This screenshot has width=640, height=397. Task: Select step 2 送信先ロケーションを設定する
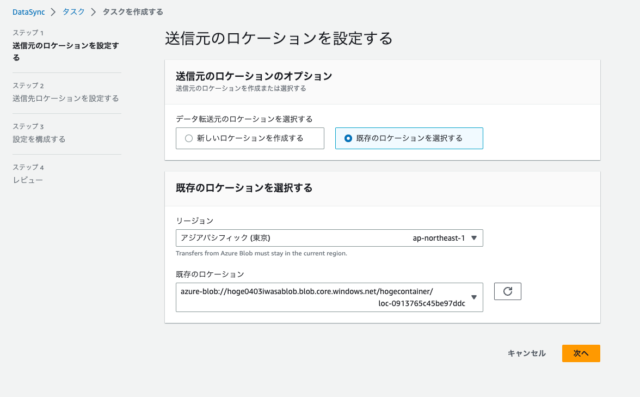(x=66, y=98)
